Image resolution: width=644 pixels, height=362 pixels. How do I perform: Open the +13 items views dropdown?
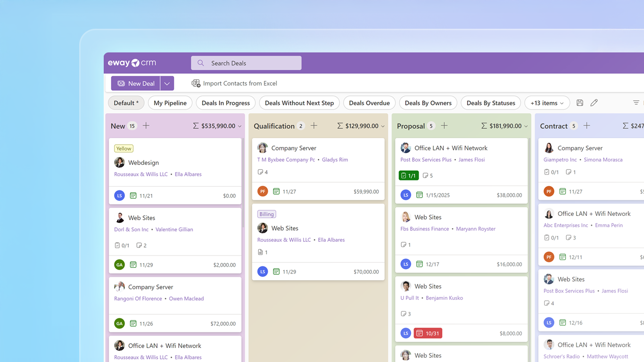pos(547,102)
